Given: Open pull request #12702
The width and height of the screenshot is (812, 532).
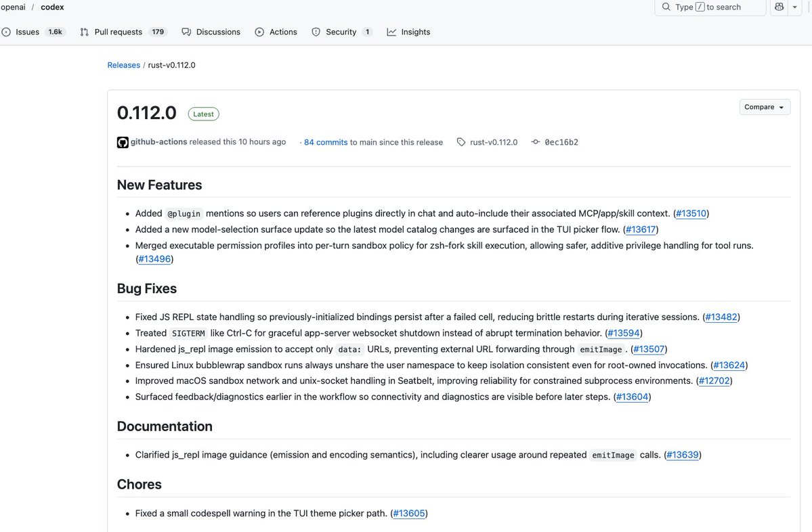Looking at the screenshot, I should tap(714, 380).
